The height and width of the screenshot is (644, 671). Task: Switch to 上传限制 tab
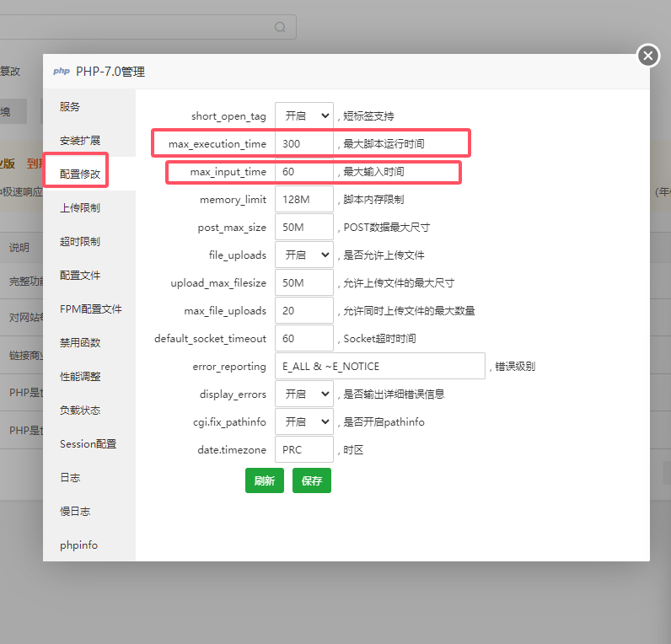(x=89, y=207)
